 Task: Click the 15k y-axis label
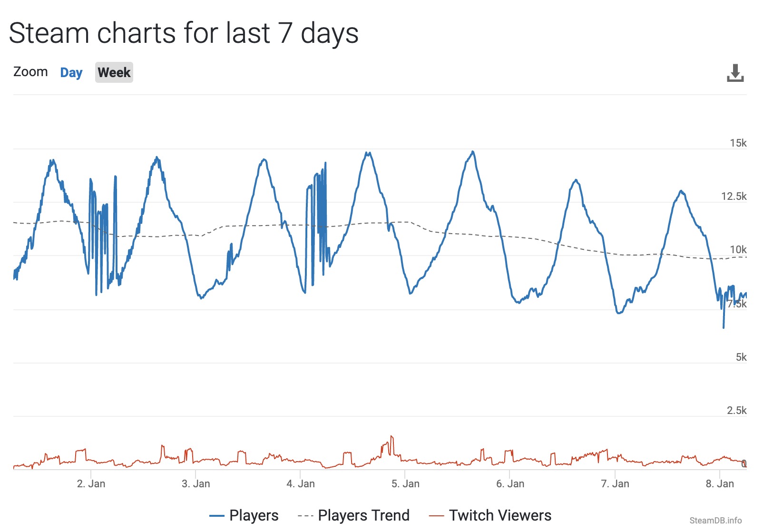(738, 143)
